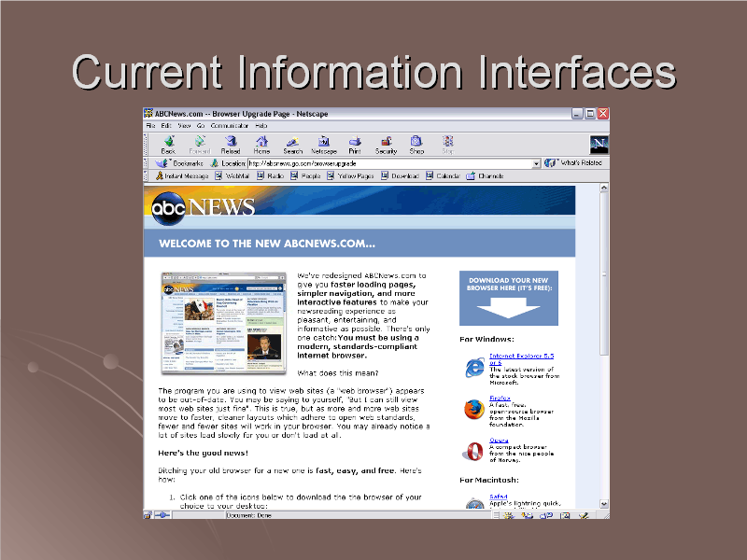Open Yellow Pages from personal toolbar
The width and height of the screenshot is (747, 560).
pyautogui.click(x=350, y=175)
